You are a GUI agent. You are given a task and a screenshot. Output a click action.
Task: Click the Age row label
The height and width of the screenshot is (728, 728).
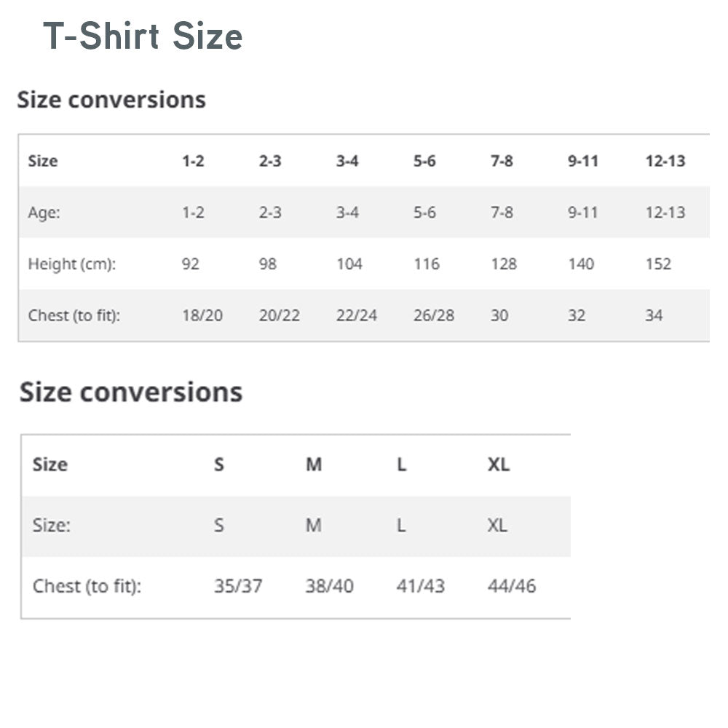tap(44, 213)
